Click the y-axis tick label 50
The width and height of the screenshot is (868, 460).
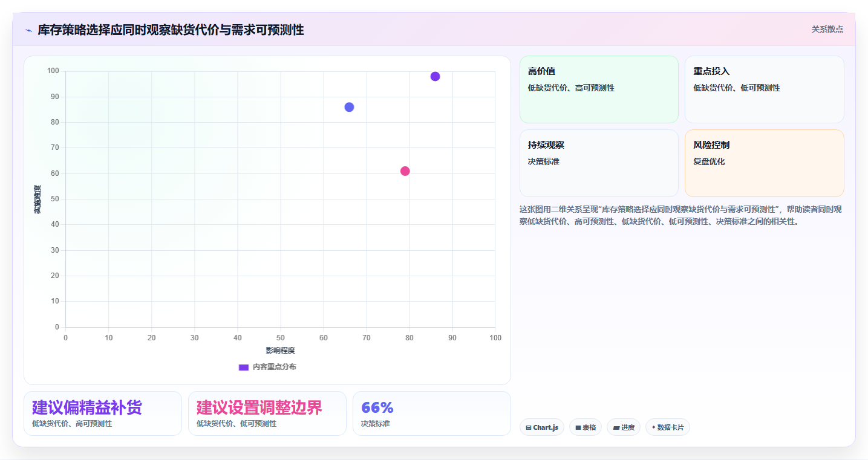tap(55, 199)
